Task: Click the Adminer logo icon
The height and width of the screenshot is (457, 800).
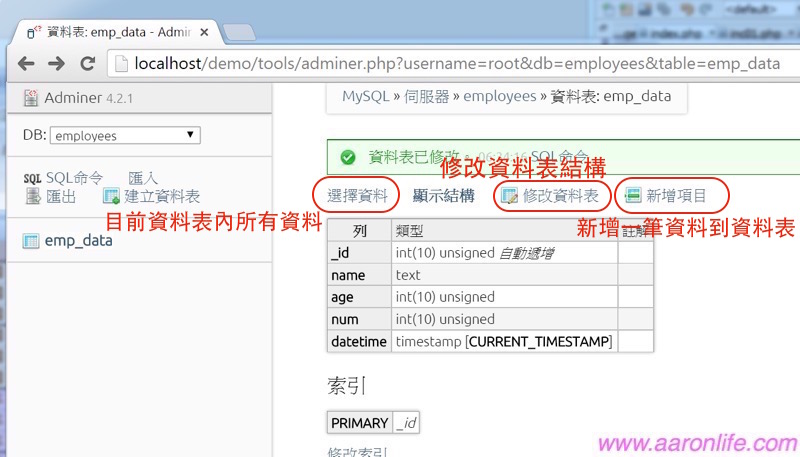Action: (x=31, y=97)
